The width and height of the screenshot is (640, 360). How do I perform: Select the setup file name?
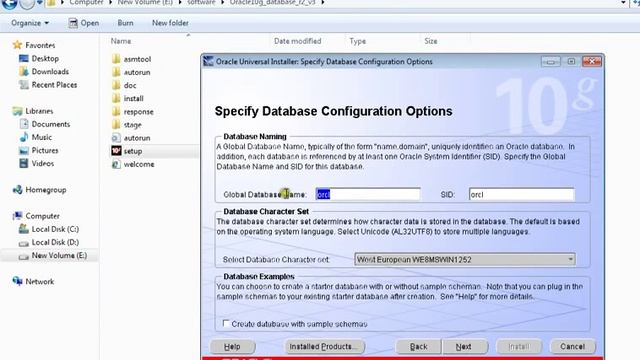coord(133,151)
